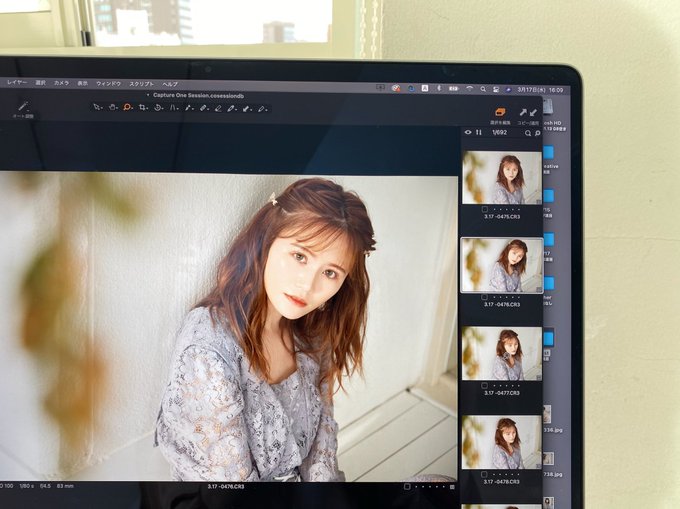
Task: Toggle color tag box under 3.17 -0478.CR3
Action: 484,474
